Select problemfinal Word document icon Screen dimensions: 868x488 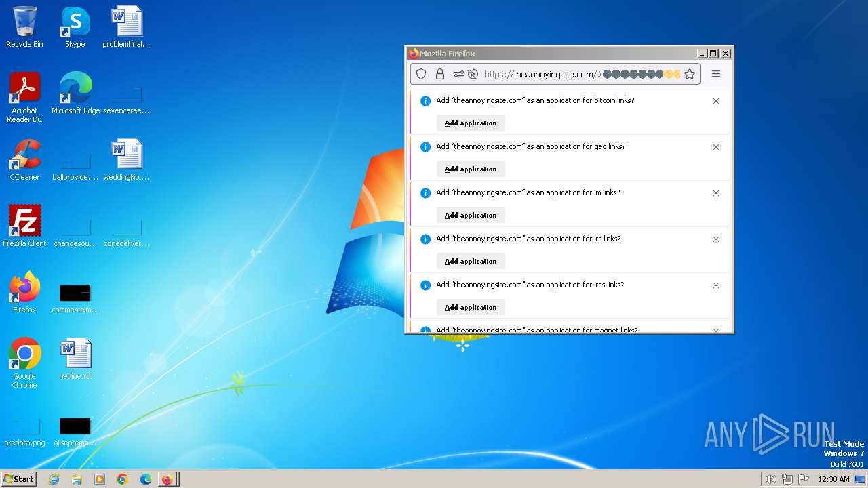pos(126,27)
